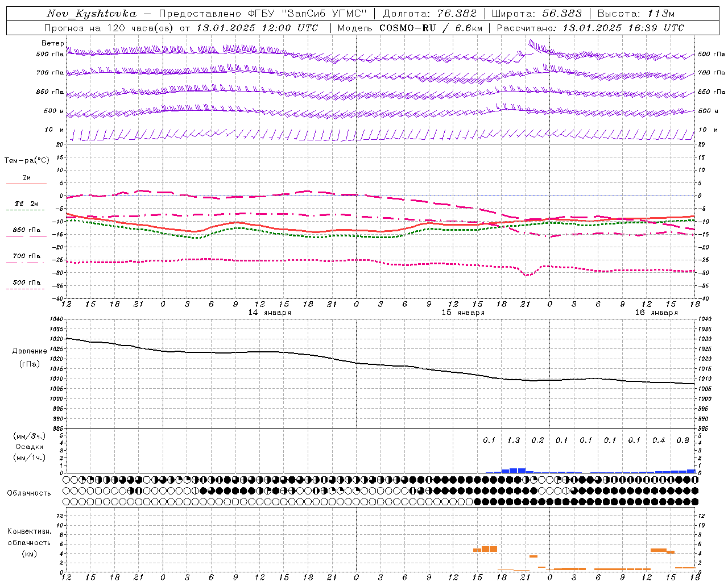Click the 14 января date label
Image resolution: width=728 pixels, height=582 pixels.
270,313
